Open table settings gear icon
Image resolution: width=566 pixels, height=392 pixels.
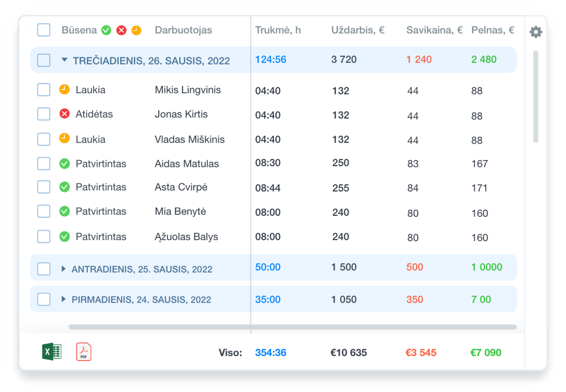point(536,32)
